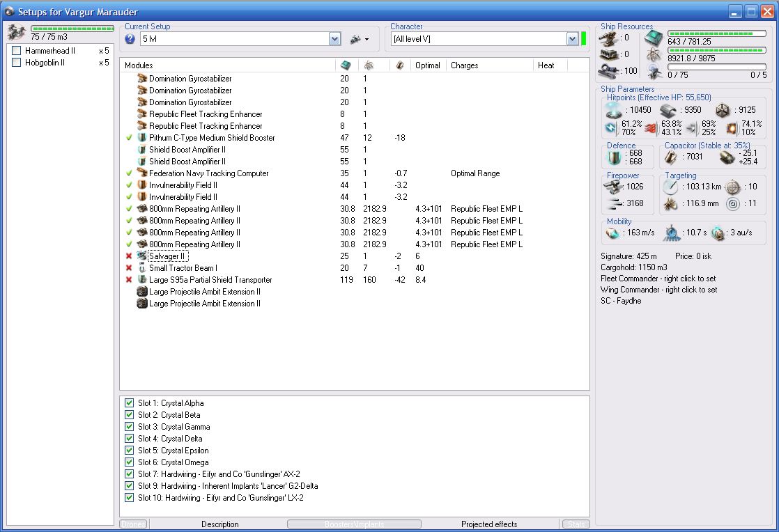Click the Stats button at bottom

[x=576, y=524]
